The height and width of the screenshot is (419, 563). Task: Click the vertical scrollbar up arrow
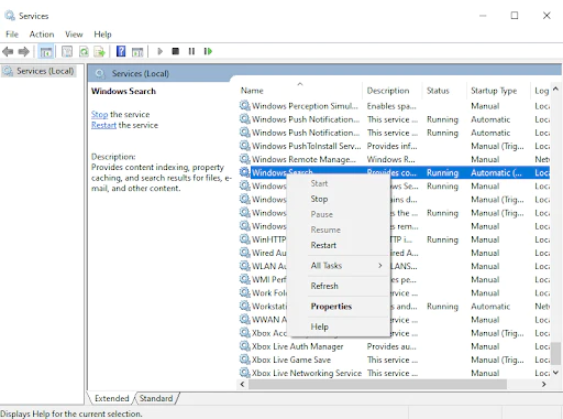tap(556, 89)
